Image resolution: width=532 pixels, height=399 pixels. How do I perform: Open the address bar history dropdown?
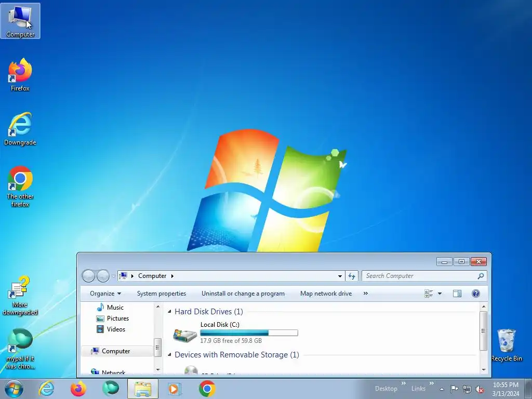[340, 276]
